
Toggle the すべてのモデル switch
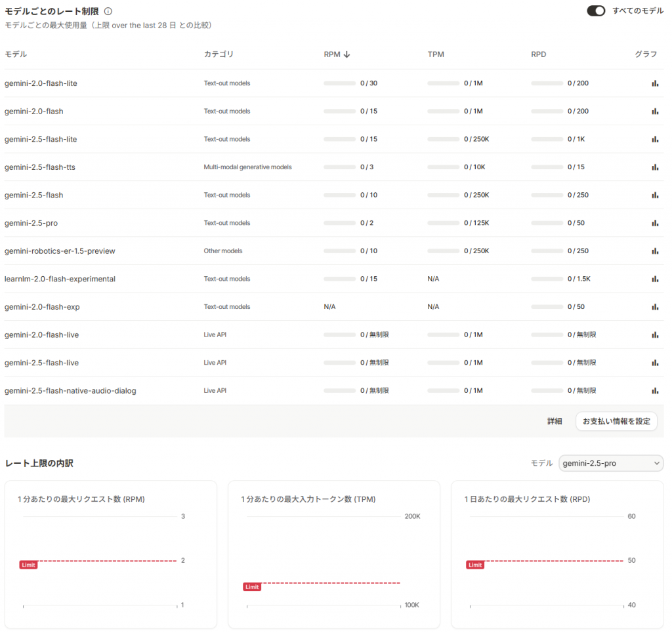coord(596,11)
